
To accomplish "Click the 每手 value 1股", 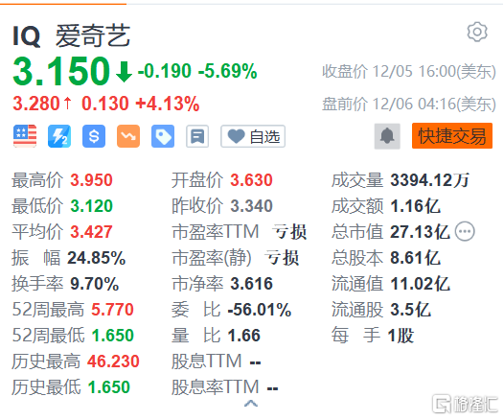I will [401, 336].
